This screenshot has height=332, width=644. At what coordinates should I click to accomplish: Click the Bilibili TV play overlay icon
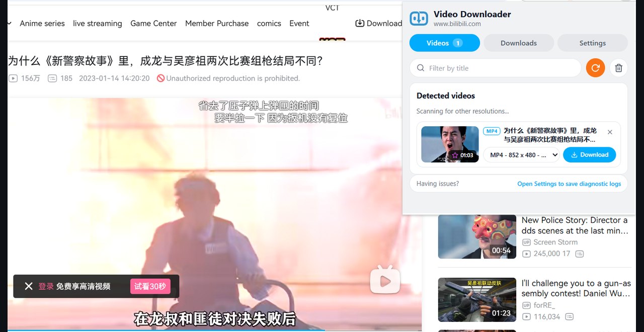coord(385,279)
